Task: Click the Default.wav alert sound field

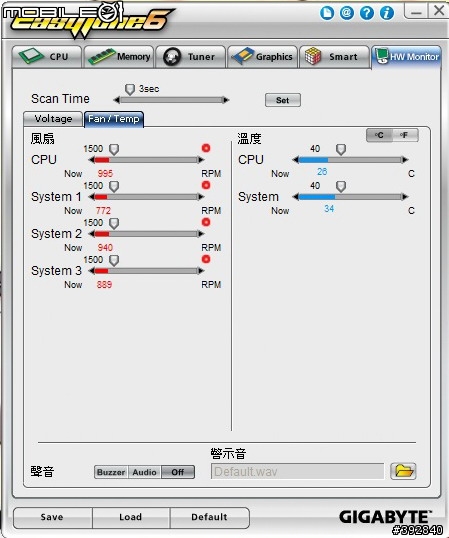Action: [297, 471]
